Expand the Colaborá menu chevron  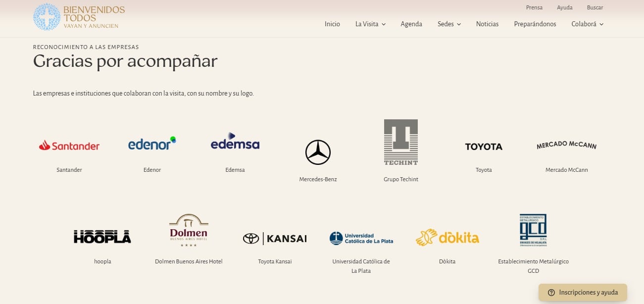601,24
